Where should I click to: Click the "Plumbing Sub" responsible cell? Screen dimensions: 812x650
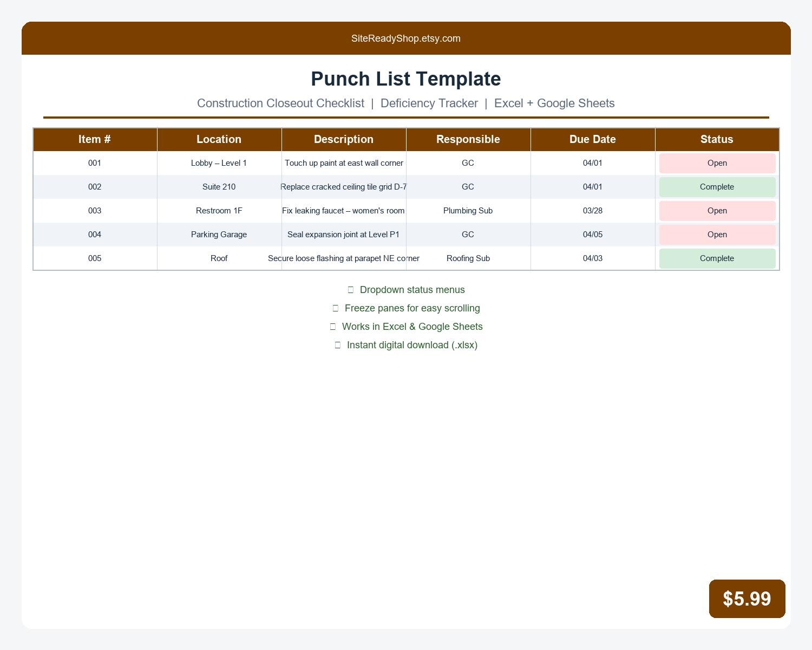coord(468,211)
